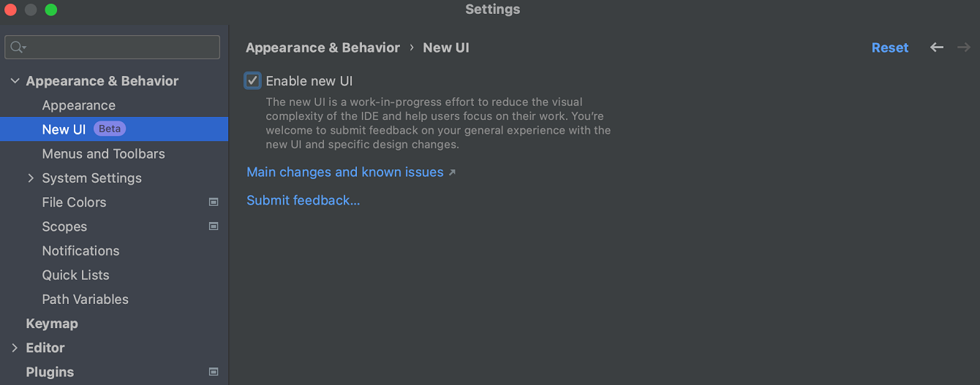Select the Notifications settings page
The image size is (980, 385).
point(80,251)
